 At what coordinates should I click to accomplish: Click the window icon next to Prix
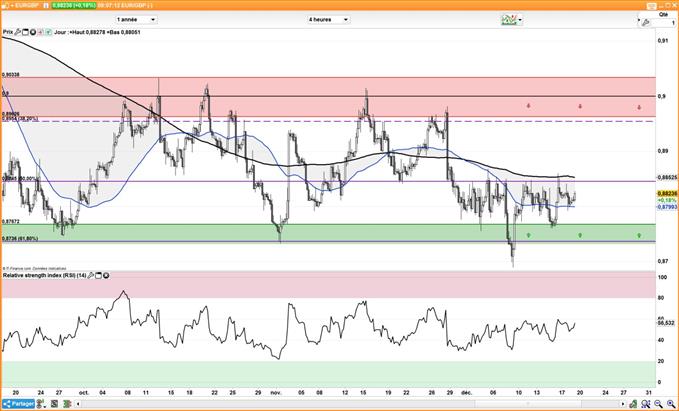25,32
